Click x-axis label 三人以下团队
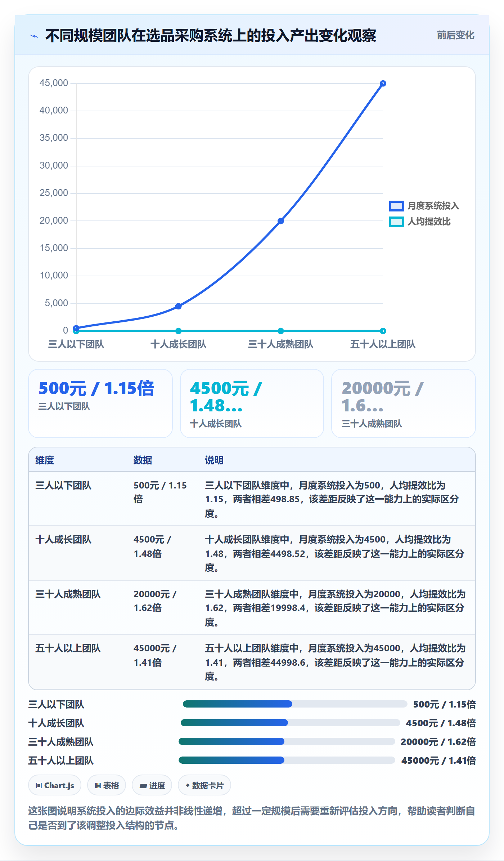This screenshot has width=504, height=861. tap(76, 344)
